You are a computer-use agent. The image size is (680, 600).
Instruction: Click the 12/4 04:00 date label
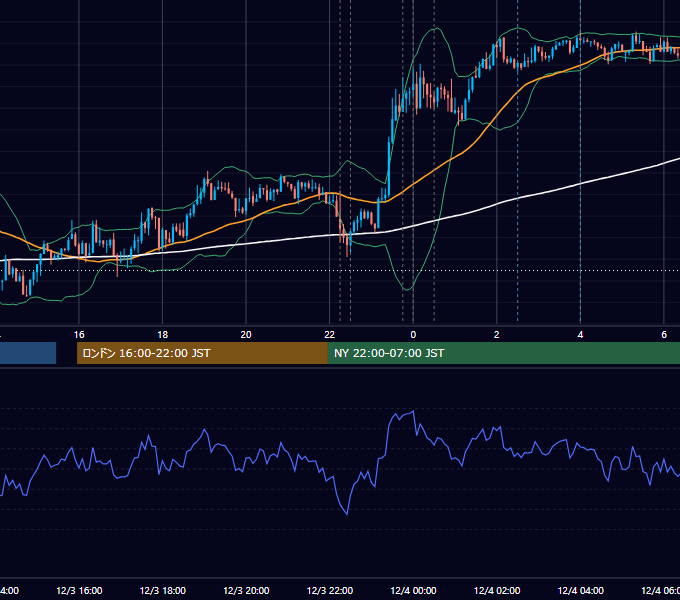pyautogui.click(x=581, y=591)
